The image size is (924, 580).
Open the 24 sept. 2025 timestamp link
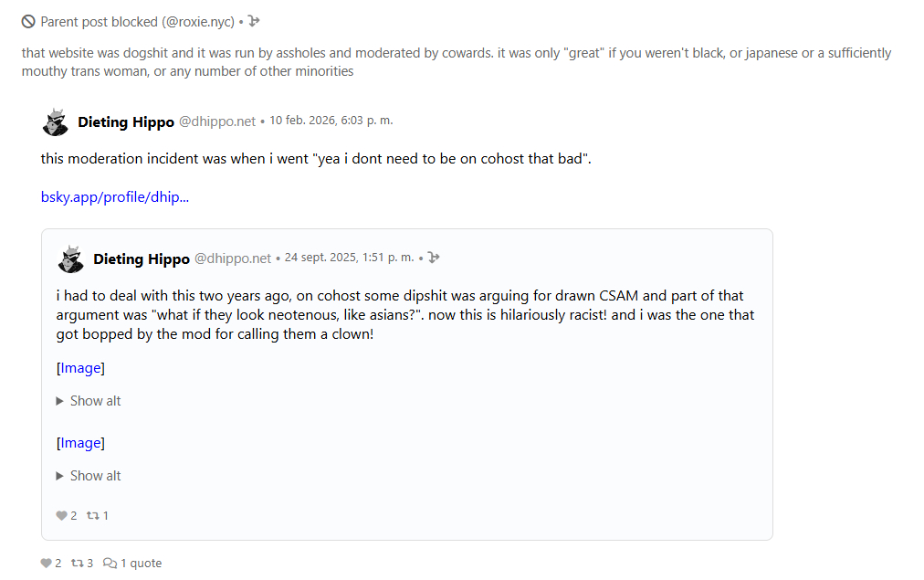click(349, 258)
